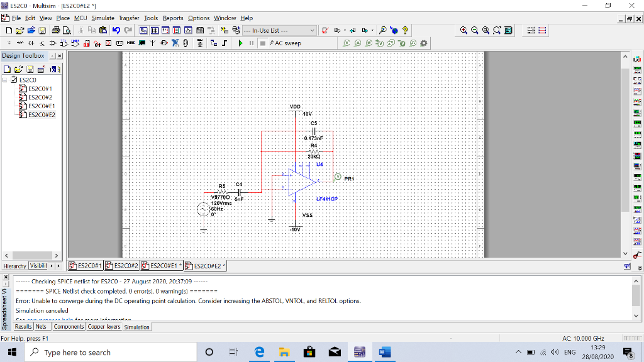Switch to the Nets tab in Spreadsheet View
The image size is (644, 362).
[x=41, y=327]
